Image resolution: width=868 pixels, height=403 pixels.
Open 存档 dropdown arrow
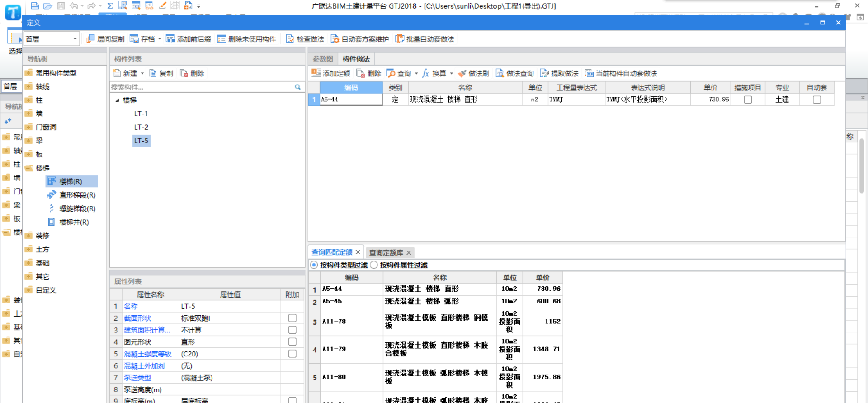point(160,39)
